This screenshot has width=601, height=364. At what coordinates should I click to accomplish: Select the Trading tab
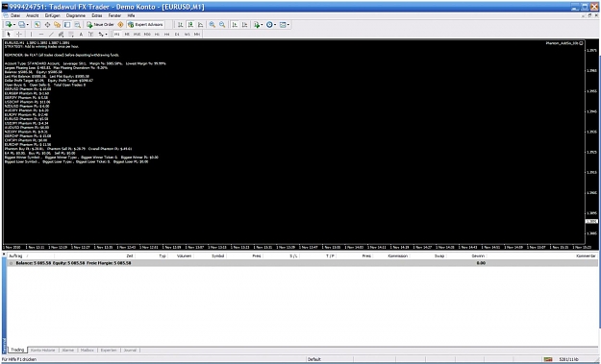point(17,350)
